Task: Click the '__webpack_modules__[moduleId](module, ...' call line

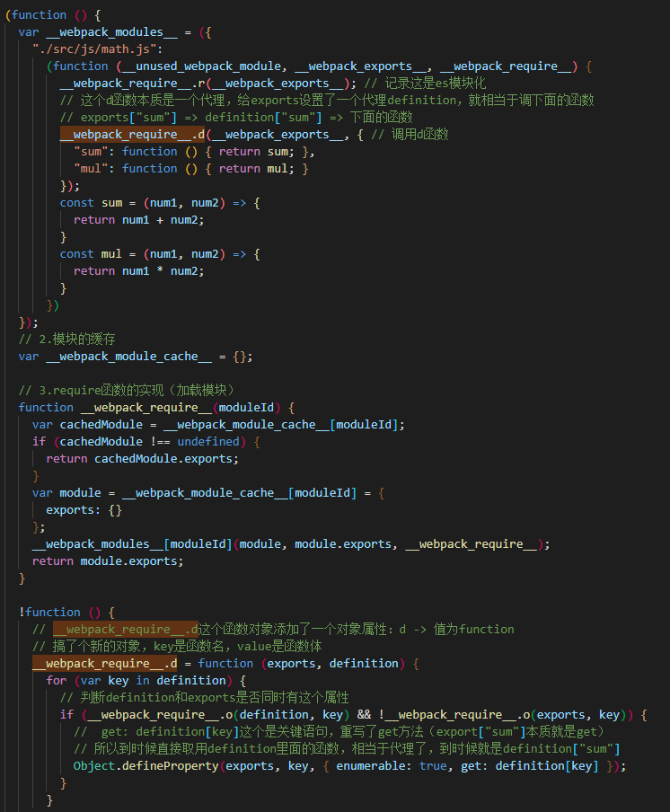Action: (291, 544)
